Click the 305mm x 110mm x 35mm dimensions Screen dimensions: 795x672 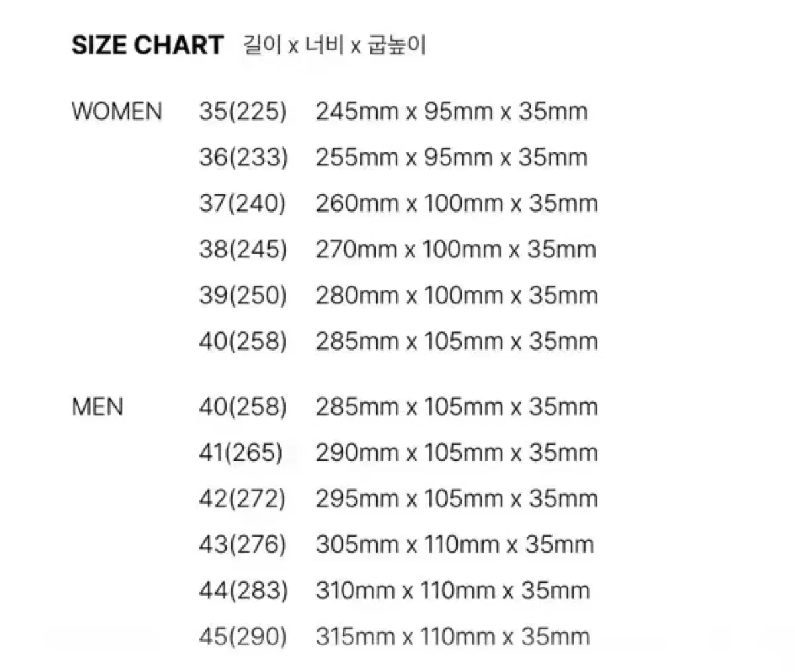(x=454, y=545)
